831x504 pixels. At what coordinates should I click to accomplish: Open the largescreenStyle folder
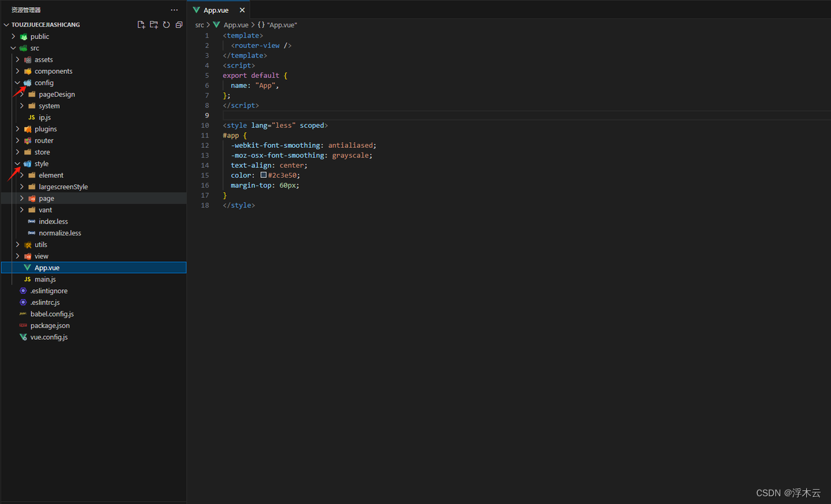pyautogui.click(x=63, y=187)
